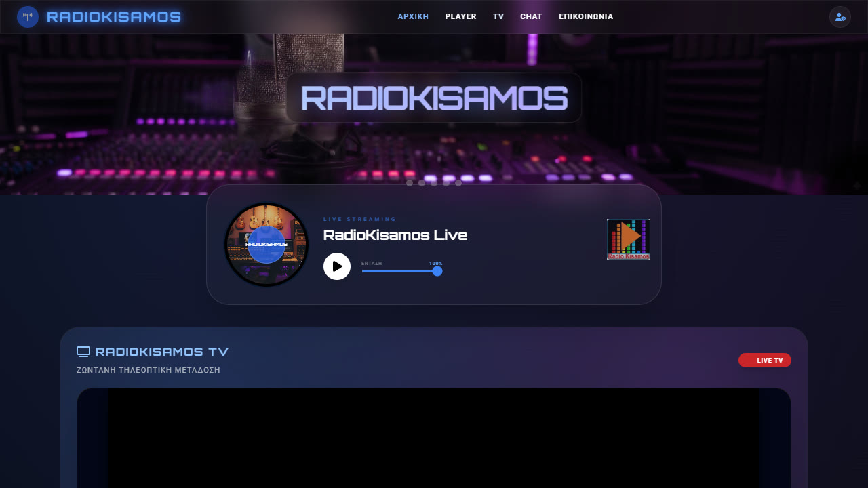
Task: Click the round RadioKisamos album artwork
Action: (x=267, y=245)
